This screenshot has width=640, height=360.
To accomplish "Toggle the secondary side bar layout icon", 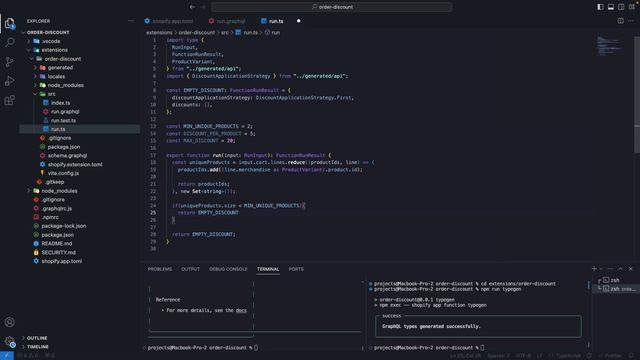I will (621, 7).
